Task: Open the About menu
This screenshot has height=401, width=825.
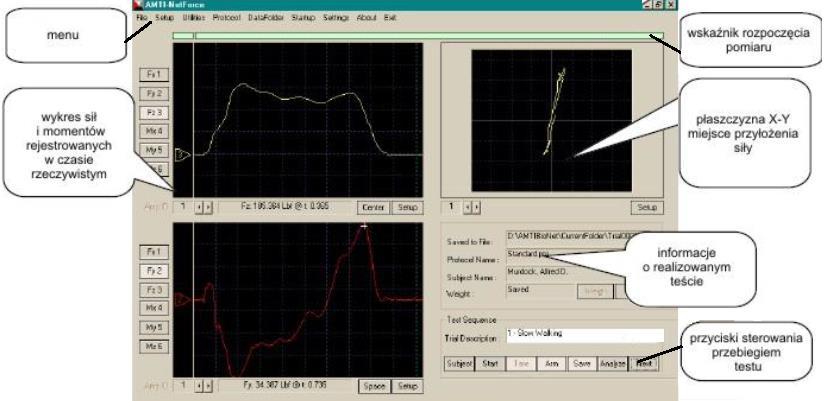Action: pos(367,17)
